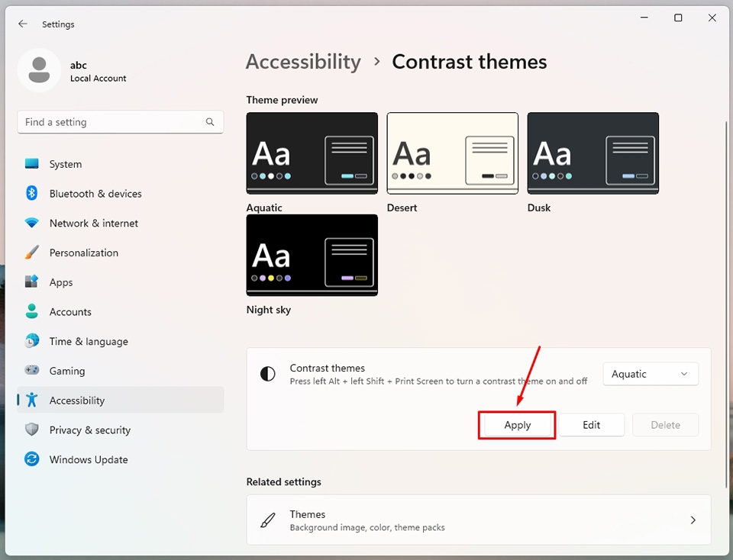The width and height of the screenshot is (733, 560).
Task: Click the Accessibility figure icon
Action: 32,400
